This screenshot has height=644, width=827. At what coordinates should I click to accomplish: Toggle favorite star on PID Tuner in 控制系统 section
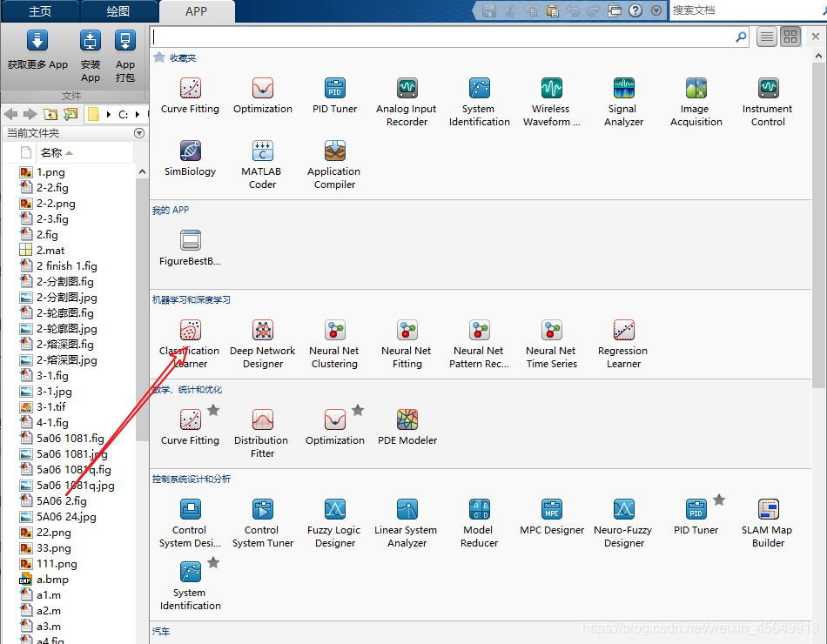tap(719, 500)
